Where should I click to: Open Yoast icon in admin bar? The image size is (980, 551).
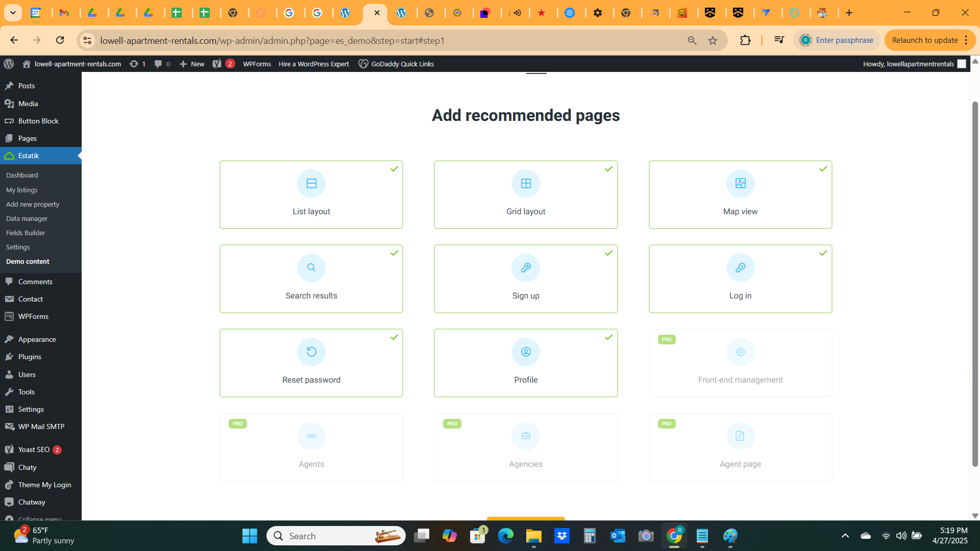tap(223, 64)
